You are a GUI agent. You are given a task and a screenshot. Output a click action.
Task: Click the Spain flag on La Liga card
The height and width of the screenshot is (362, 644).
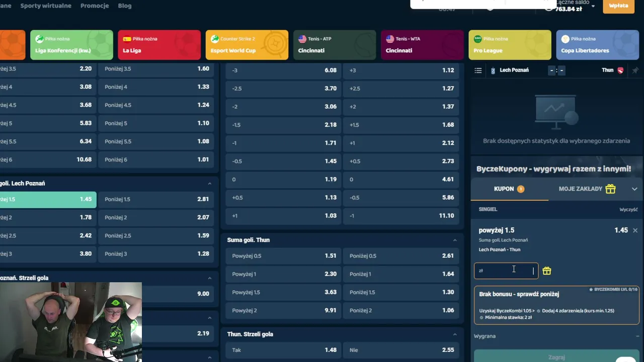127,39
